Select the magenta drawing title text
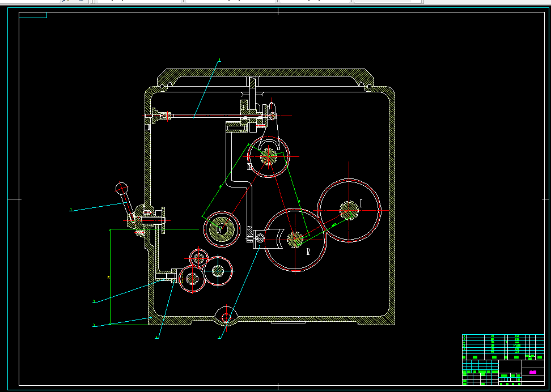The image size is (551, 392). pyautogui.click(x=533, y=372)
